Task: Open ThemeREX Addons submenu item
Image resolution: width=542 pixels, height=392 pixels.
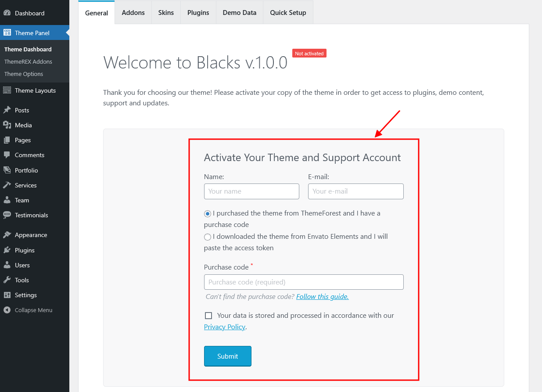Action: click(28, 61)
